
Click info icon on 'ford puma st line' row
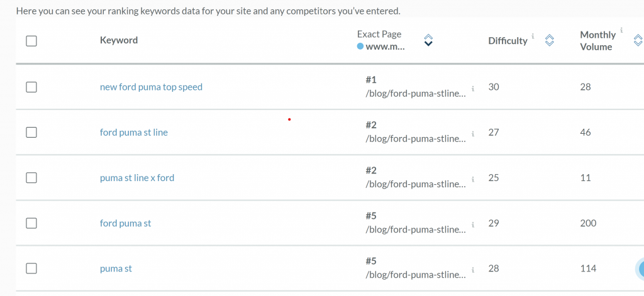click(x=473, y=134)
